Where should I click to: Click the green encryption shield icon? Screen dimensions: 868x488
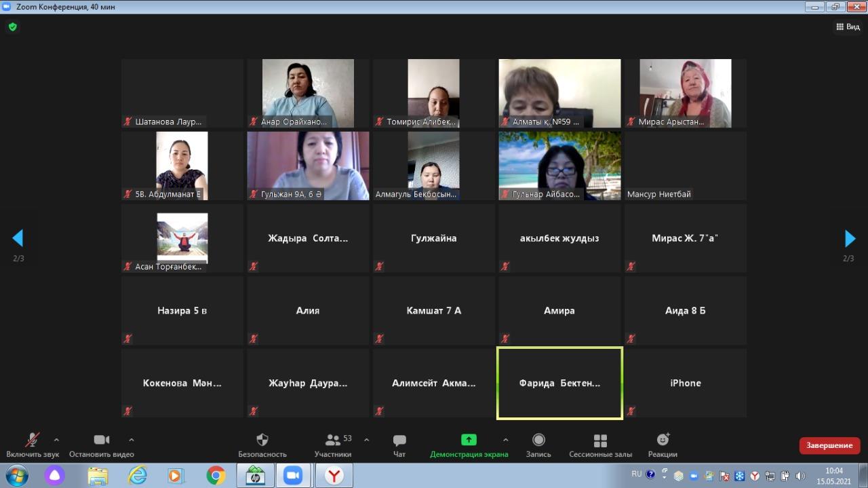13,27
